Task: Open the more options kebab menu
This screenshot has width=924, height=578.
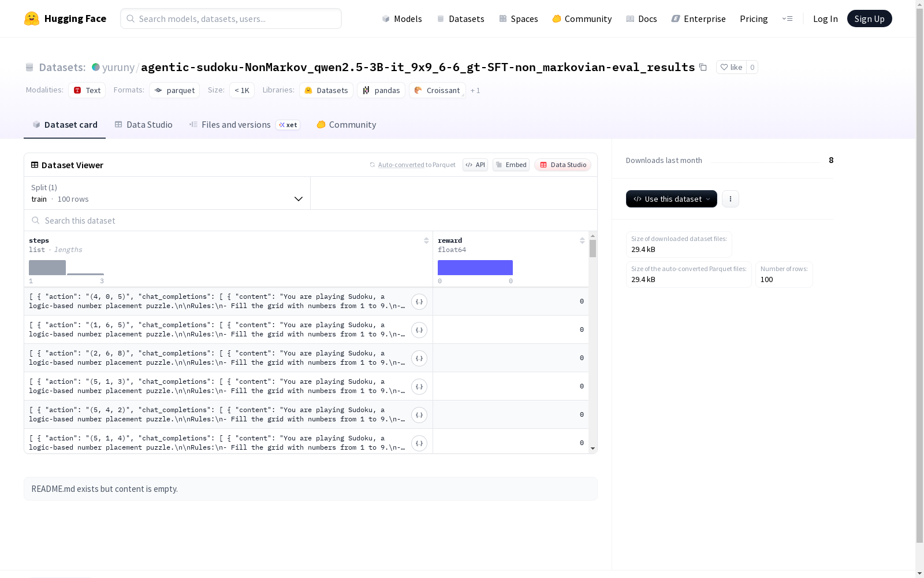Action: [731, 199]
